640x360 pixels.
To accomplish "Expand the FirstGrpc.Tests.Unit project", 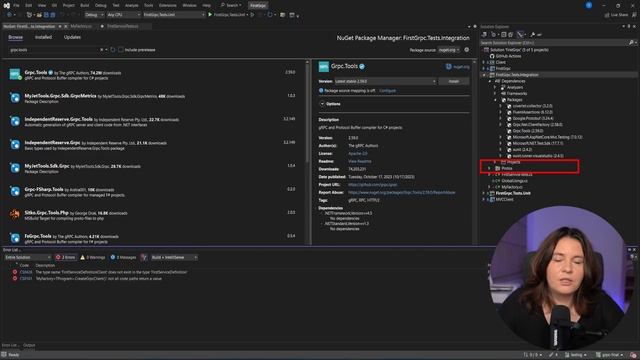I will pyautogui.click(x=484, y=193).
